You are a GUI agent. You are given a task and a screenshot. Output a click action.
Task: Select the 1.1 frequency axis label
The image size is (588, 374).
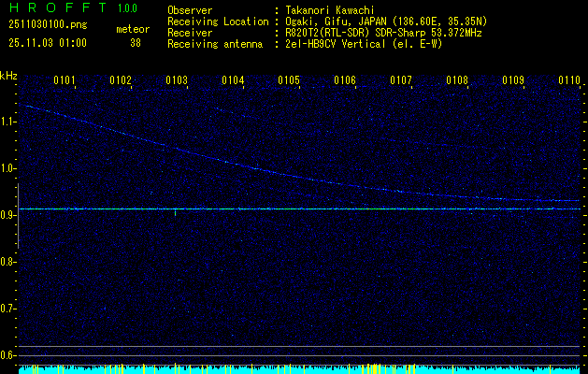click(8, 122)
